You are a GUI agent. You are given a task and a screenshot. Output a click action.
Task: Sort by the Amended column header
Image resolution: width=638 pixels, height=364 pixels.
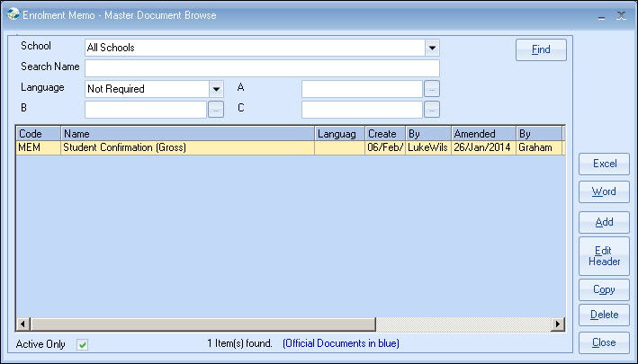coord(482,134)
